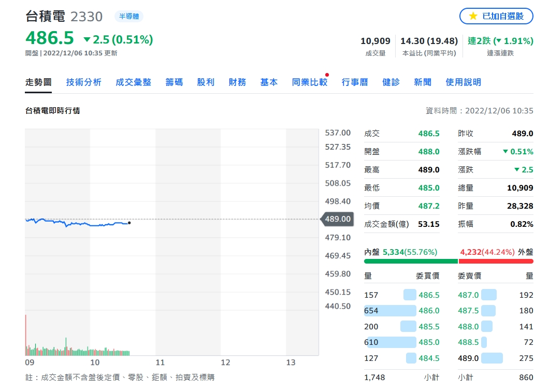This screenshot has width=549, height=392.
Task: Click the 開盤 488.0 value
Action: click(x=429, y=152)
